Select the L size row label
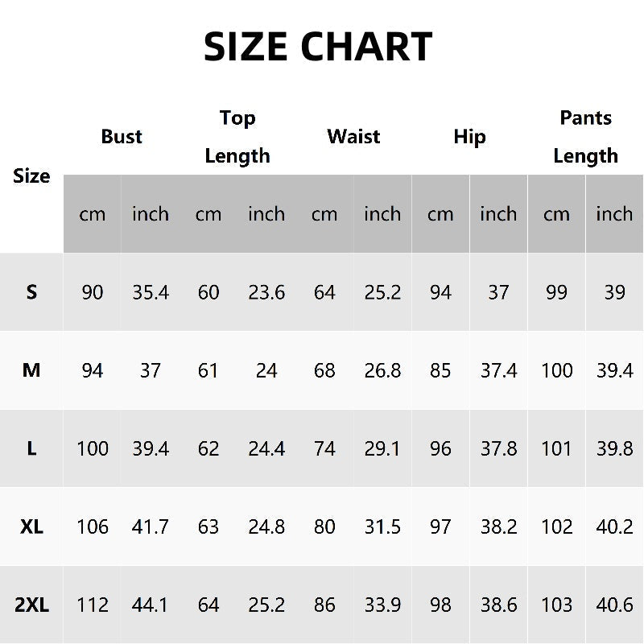The width and height of the screenshot is (644, 644). point(31,448)
